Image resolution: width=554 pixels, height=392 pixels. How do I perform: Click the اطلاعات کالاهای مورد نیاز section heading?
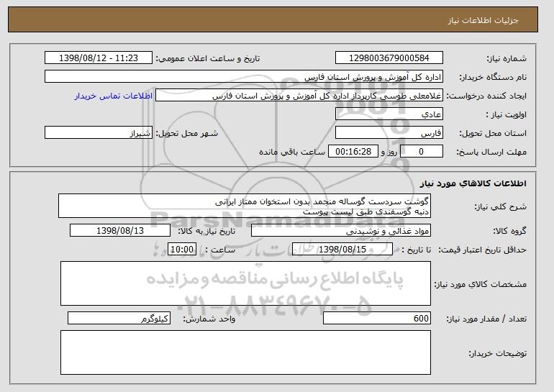pos(473,183)
